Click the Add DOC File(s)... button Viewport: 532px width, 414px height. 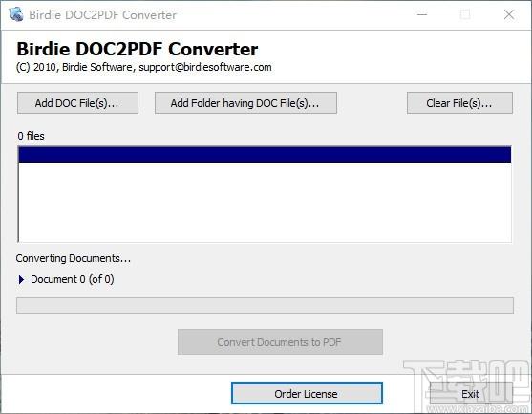(77, 103)
